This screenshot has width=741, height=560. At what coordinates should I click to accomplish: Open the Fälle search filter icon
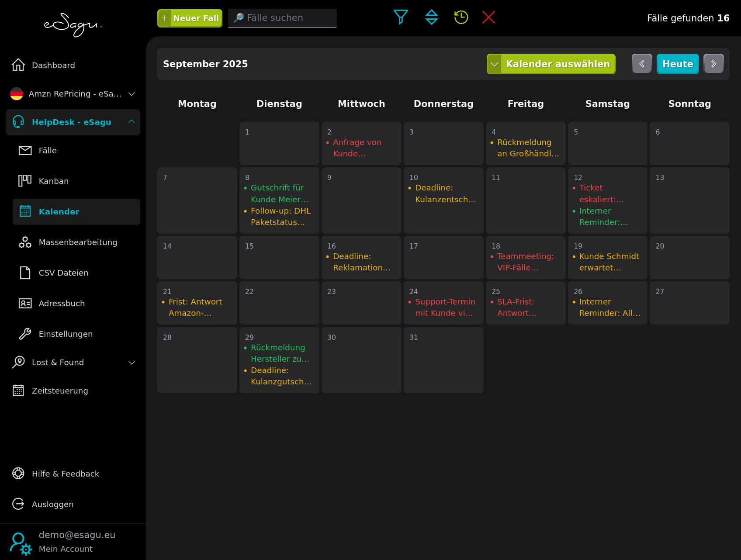point(401,17)
